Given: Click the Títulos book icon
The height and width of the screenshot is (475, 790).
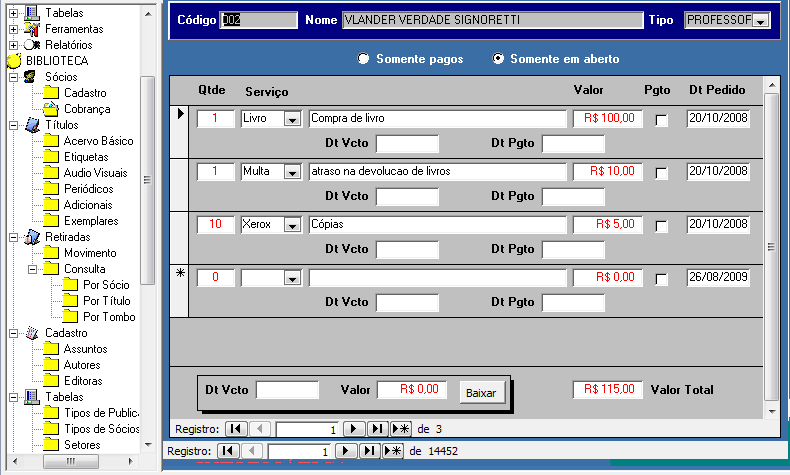Looking at the screenshot, I should pyautogui.click(x=32, y=125).
